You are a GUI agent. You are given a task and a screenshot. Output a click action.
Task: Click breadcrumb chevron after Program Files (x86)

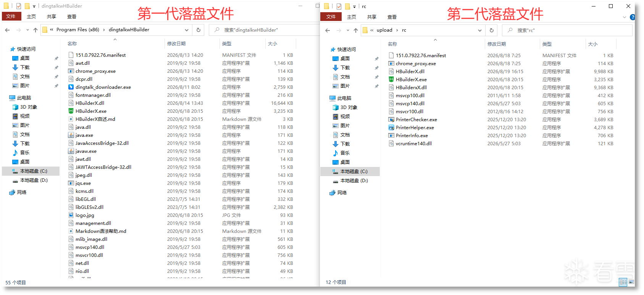point(104,30)
